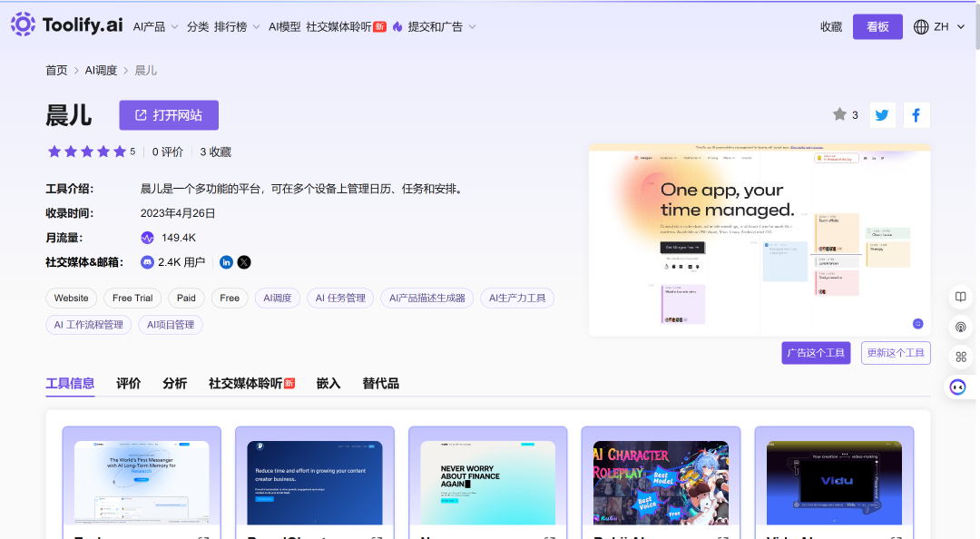The height and width of the screenshot is (539, 980).
Task: Switch to the 评价 tab
Action: tap(129, 383)
